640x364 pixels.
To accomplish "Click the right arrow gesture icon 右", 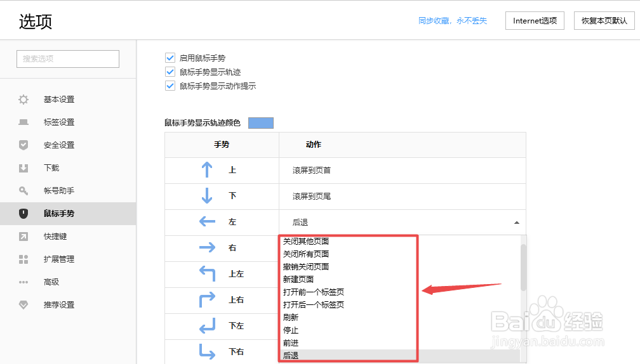I will 207,247.
